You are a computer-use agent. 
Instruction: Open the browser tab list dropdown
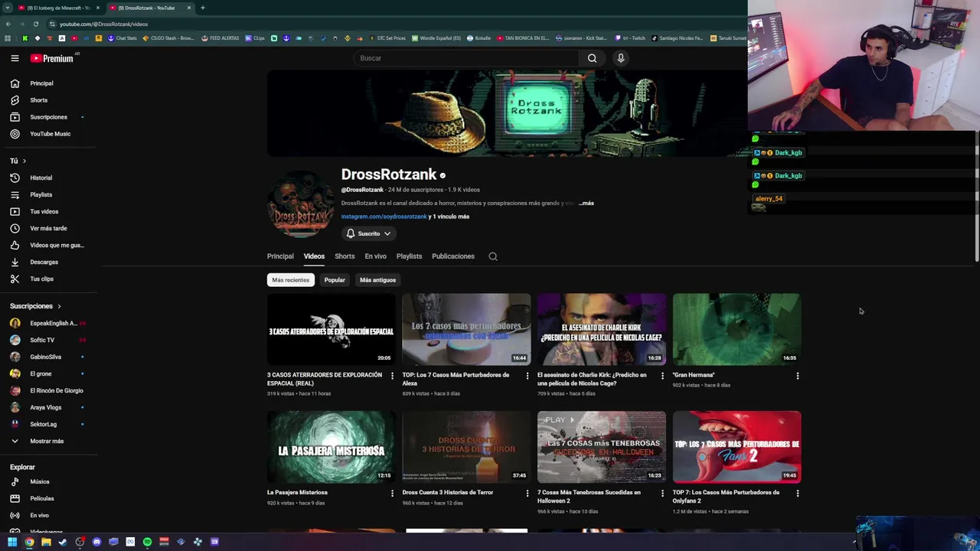(7, 8)
